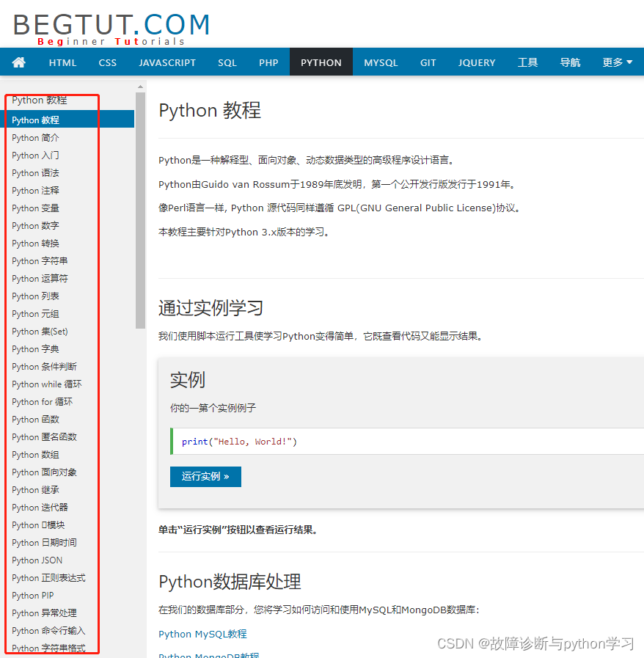Open the MYSQL section
The width and height of the screenshot is (644, 658).
pos(381,62)
